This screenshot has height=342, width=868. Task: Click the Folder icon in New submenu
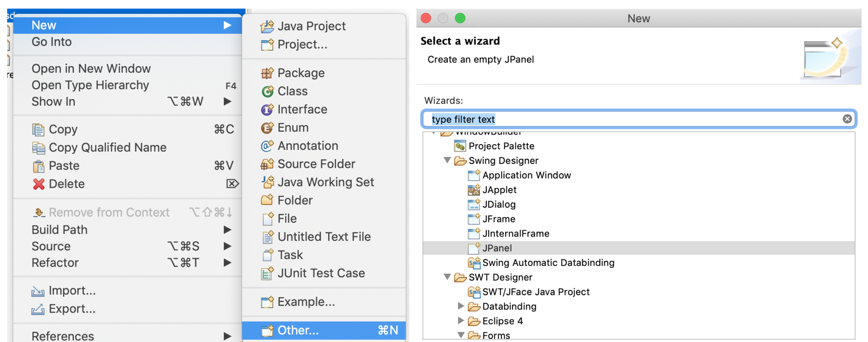tap(267, 200)
